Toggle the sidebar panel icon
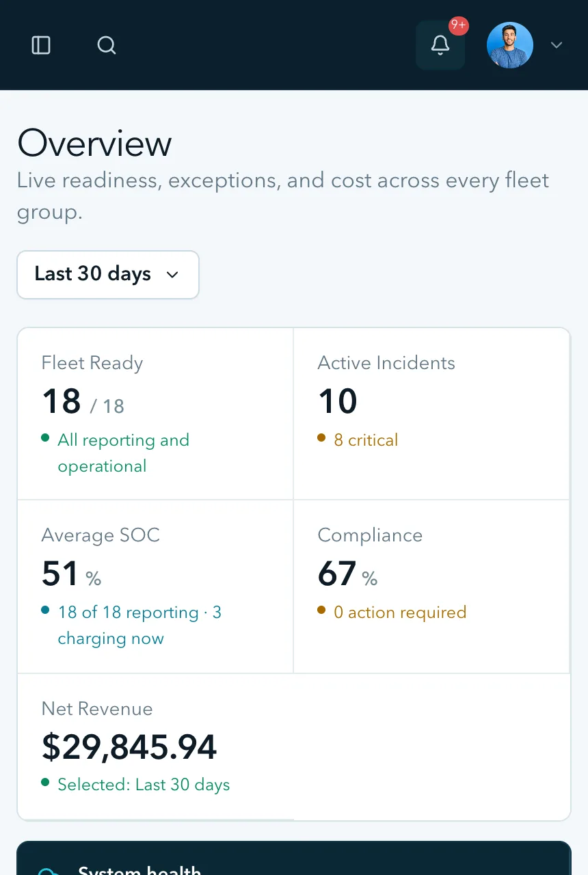The height and width of the screenshot is (875, 588). (x=41, y=45)
